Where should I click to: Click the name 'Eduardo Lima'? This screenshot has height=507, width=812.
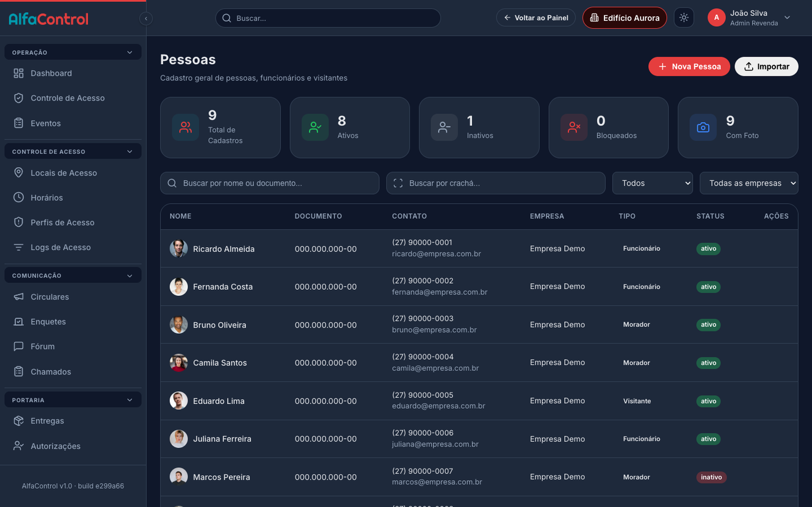219,401
